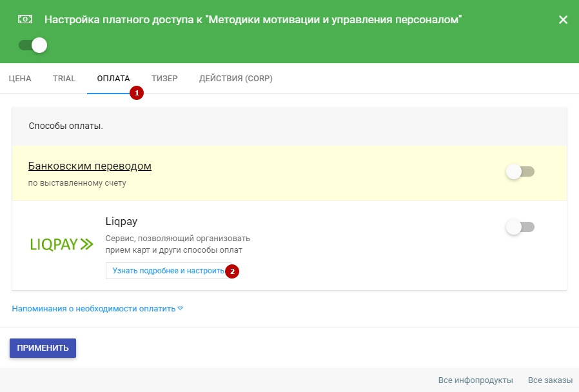Disable the paid access master switch

pyautogui.click(x=34, y=45)
